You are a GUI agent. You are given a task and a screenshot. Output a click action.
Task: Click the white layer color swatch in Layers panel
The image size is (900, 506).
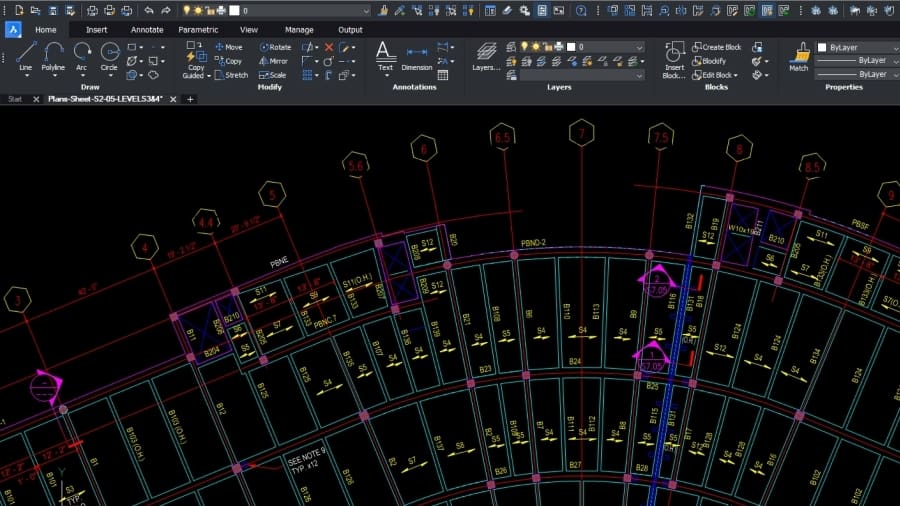571,46
